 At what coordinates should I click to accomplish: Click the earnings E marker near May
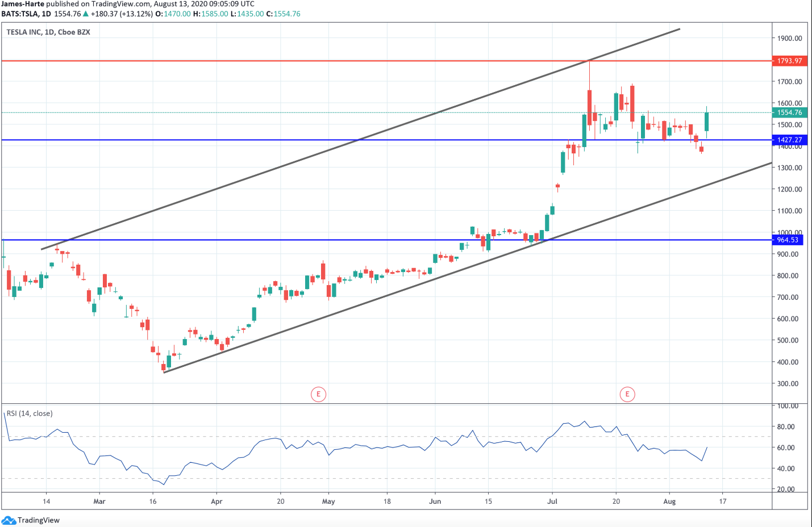pos(318,394)
